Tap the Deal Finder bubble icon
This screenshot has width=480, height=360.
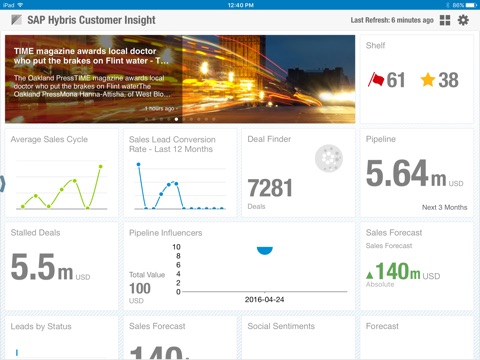pos(329,158)
